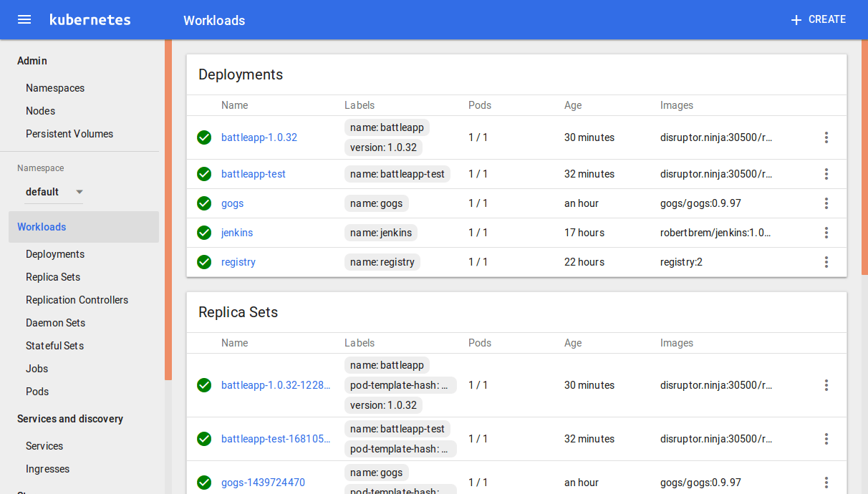The height and width of the screenshot is (494, 868).
Task: Open the namespace selector showing default
Action: click(54, 191)
